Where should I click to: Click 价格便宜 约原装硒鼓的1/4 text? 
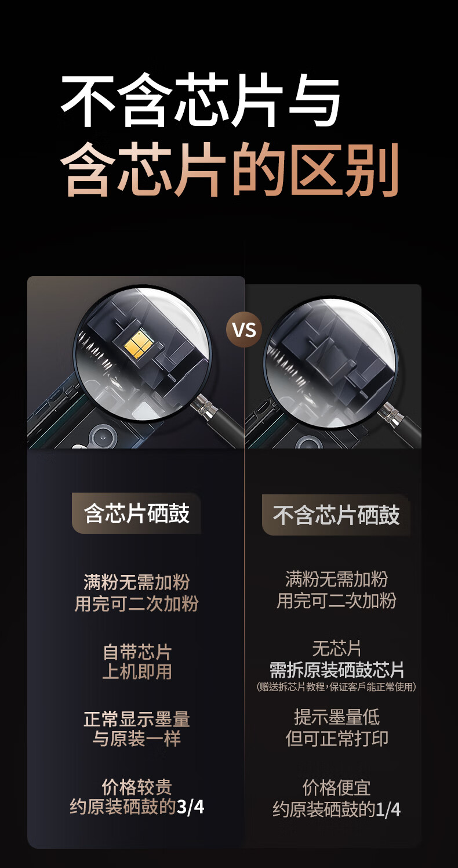click(x=337, y=799)
